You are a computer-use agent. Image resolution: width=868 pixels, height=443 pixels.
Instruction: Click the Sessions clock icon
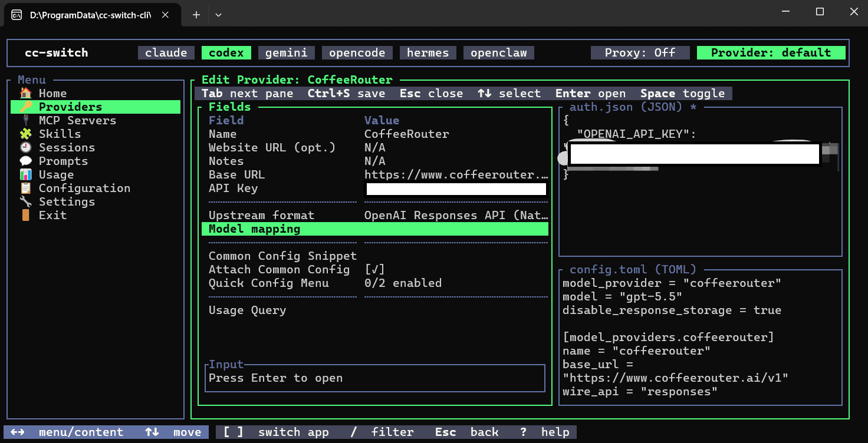[x=25, y=147]
